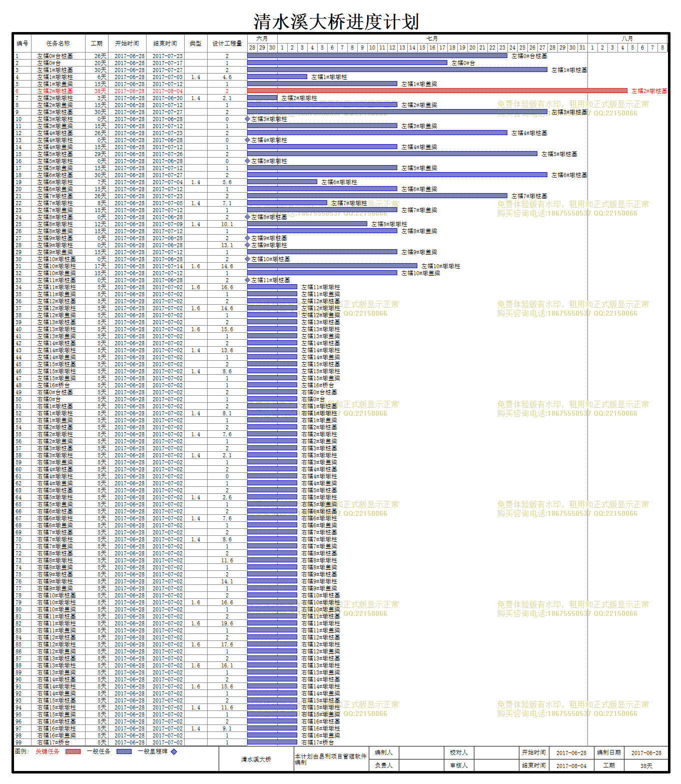Click the end date 2017-07-17 in row 2
Screen dimensions: 681x784
pyautogui.click(x=168, y=63)
